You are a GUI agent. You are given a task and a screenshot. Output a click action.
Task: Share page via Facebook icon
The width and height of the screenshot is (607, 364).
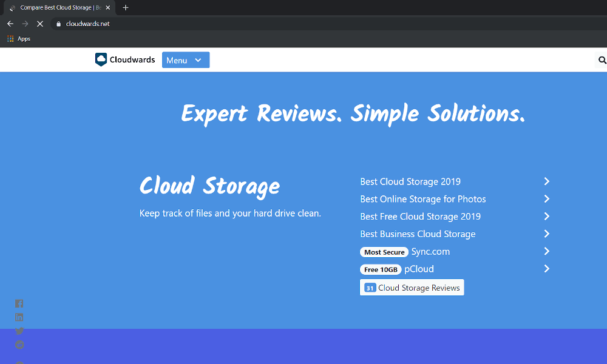pyautogui.click(x=19, y=303)
